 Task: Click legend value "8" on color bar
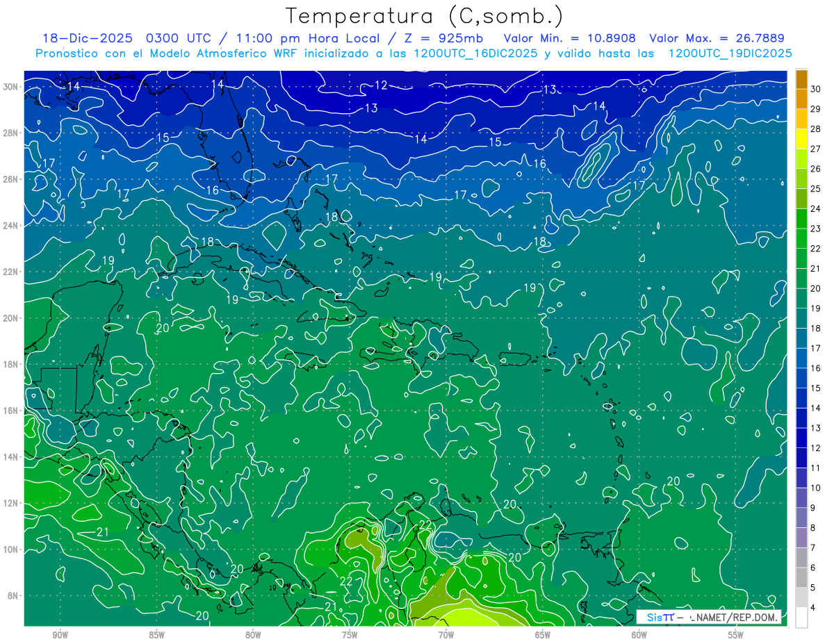(x=813, y=529)
